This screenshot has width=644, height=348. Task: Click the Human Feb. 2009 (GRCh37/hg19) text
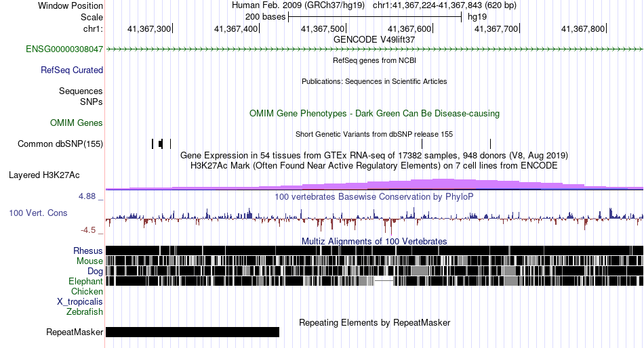pyautogui.click(x=298, y=5)
